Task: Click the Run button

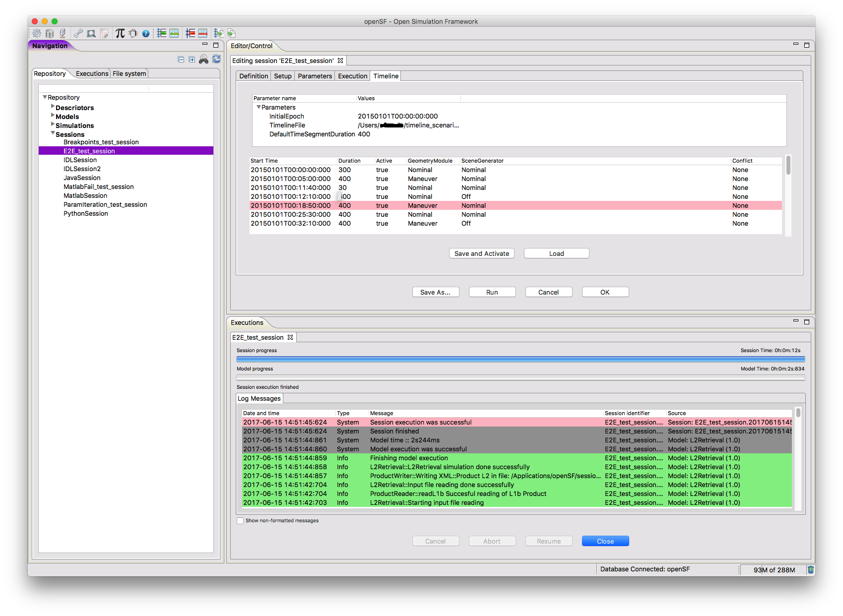Action: coord(492,292)
